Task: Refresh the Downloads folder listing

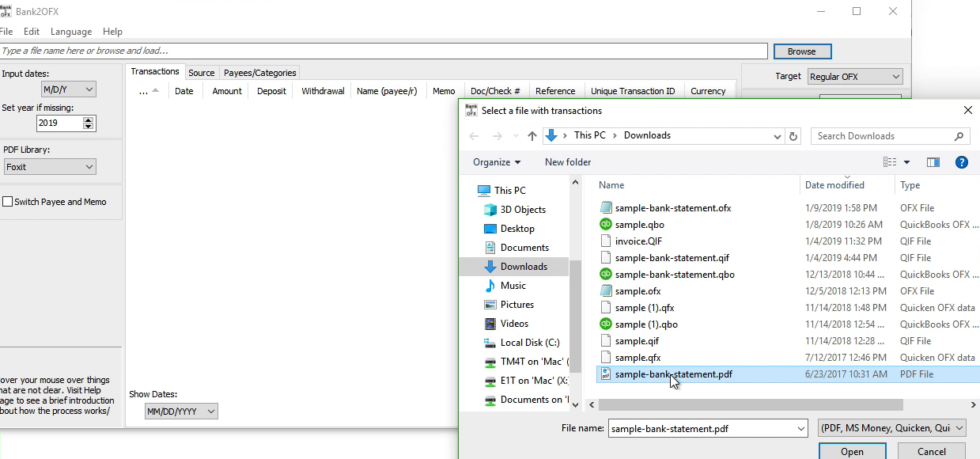Action: coord(794,136)
